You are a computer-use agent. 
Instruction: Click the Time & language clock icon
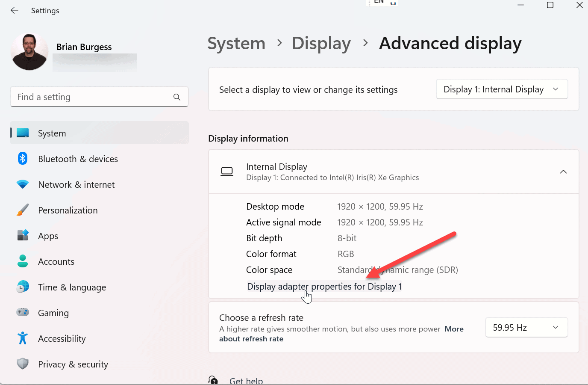pos(23,287)
